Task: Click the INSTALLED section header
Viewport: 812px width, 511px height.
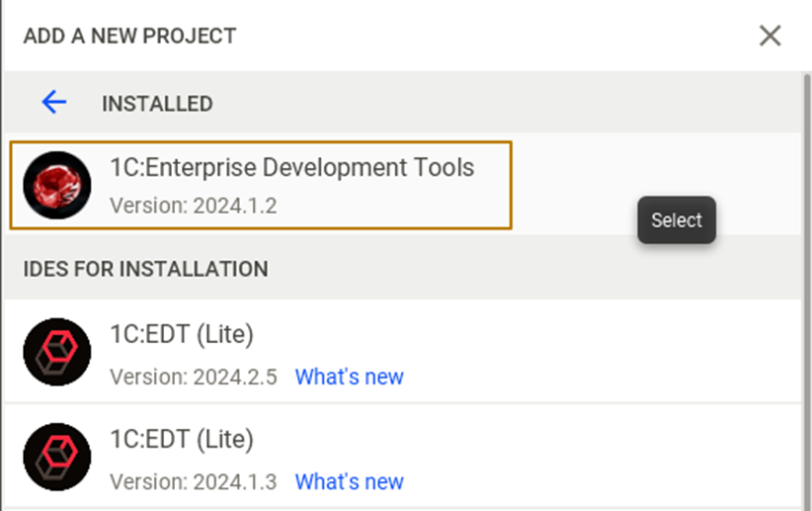Action: coord(157,104)
